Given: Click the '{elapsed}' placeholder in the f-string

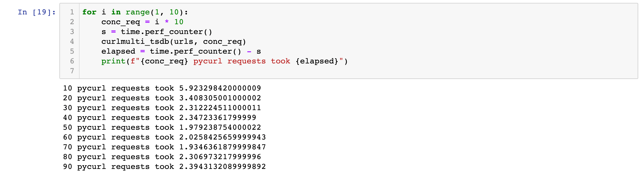Looking at the screenshot, I should coord(317,61).
